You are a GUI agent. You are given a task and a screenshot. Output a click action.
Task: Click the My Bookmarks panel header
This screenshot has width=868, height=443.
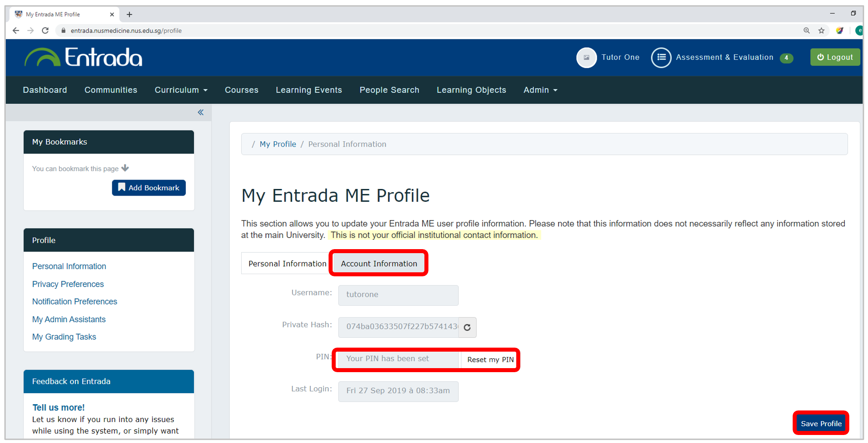(109, 142)
